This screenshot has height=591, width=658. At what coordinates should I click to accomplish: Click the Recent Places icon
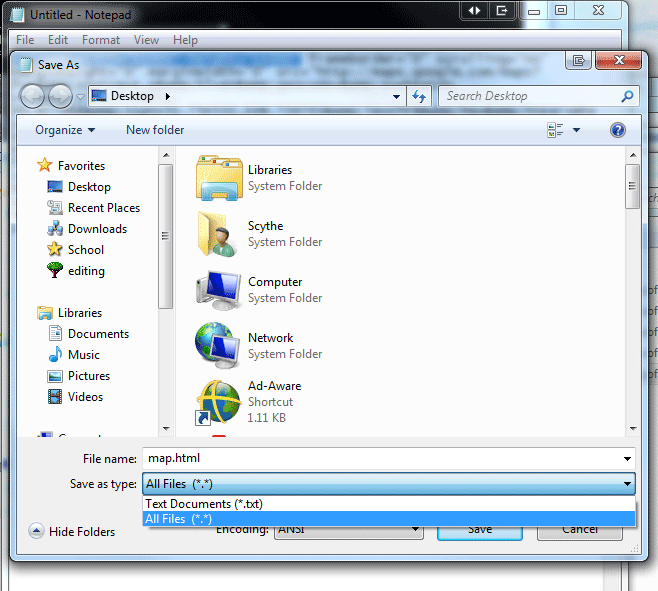55,207
